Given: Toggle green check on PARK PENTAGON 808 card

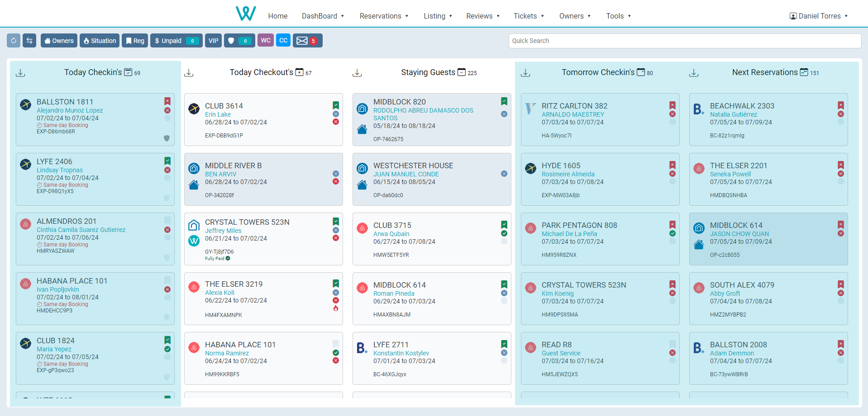Looking at the screenshot, I should point(672,233).
